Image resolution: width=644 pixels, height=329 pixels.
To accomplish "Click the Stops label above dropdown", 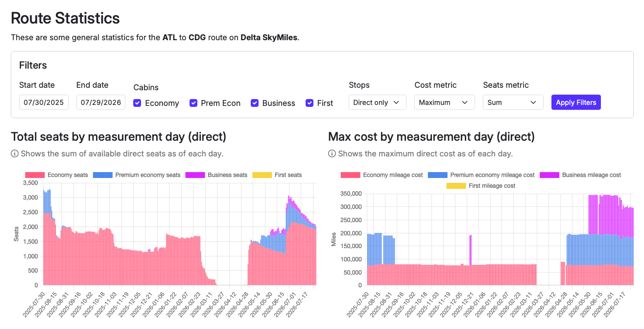I will 359,85.
